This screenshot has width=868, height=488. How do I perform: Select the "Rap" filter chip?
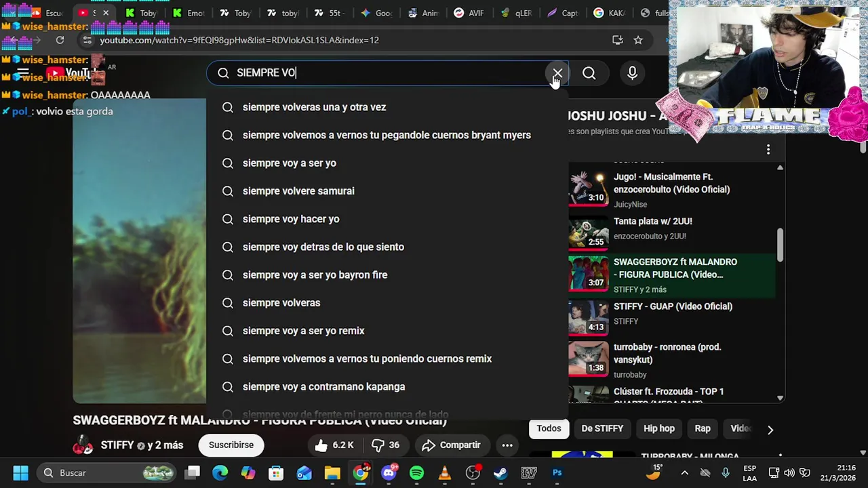point(703,428)
